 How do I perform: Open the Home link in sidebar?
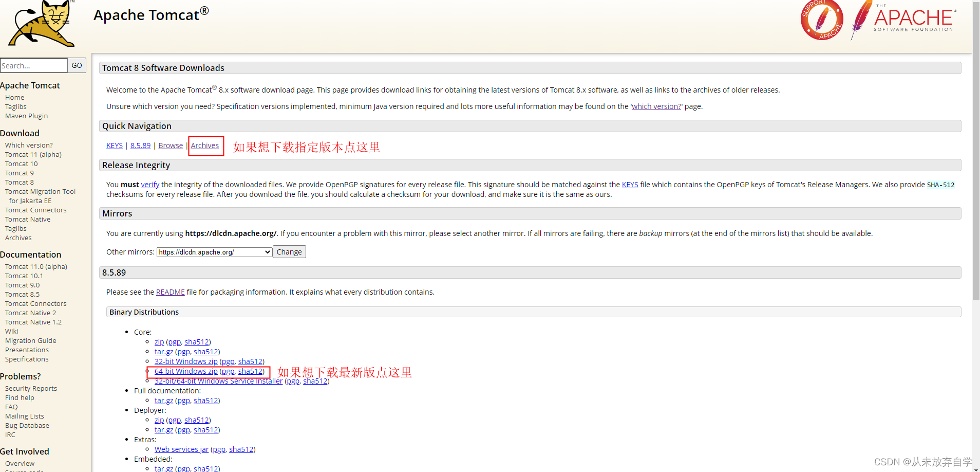click(14, 98)
